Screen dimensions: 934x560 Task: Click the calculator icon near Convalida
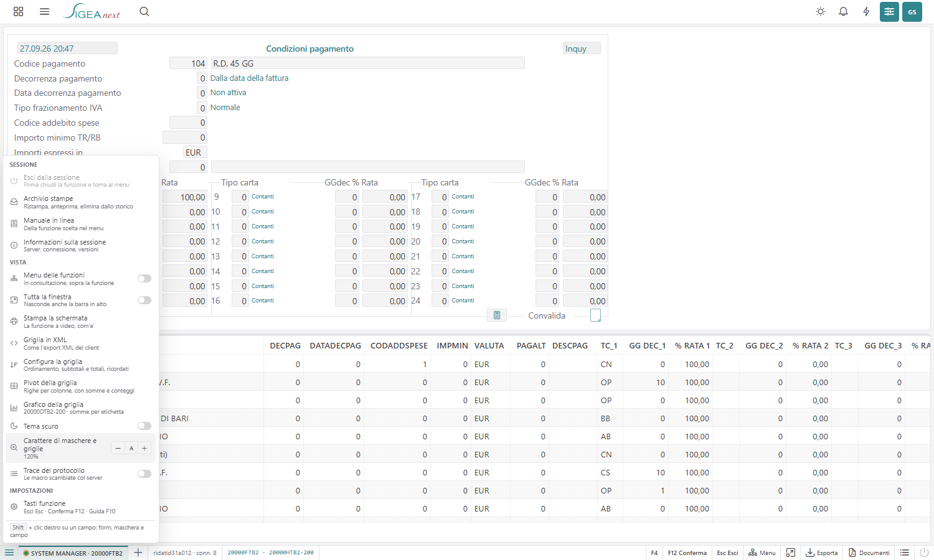point(496,315)
